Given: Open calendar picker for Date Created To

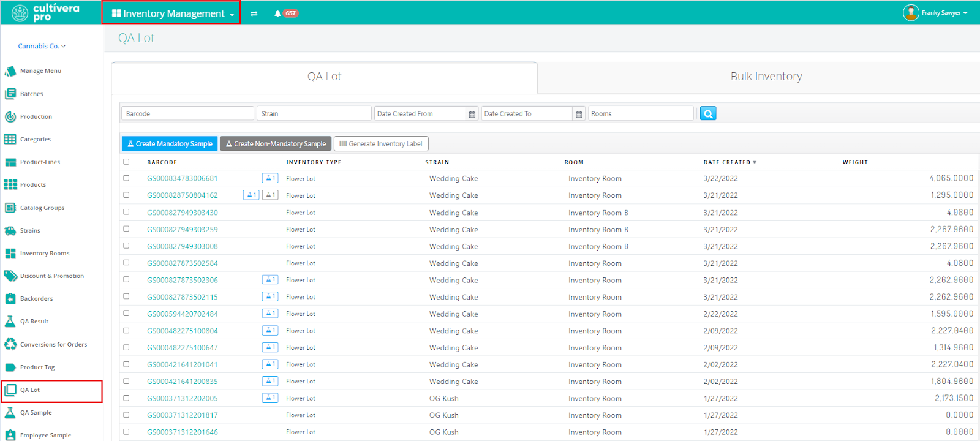Looking at the screenshot, I should tap(579, 114).
